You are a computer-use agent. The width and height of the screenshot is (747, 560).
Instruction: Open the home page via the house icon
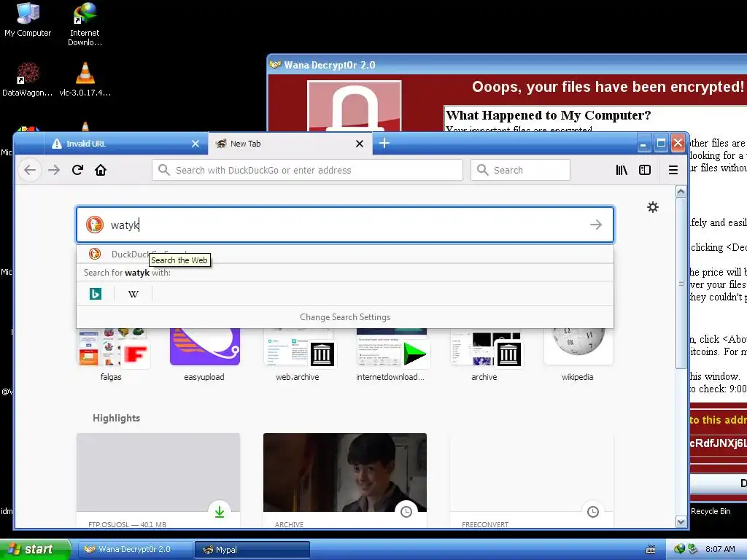click(101, 170)
